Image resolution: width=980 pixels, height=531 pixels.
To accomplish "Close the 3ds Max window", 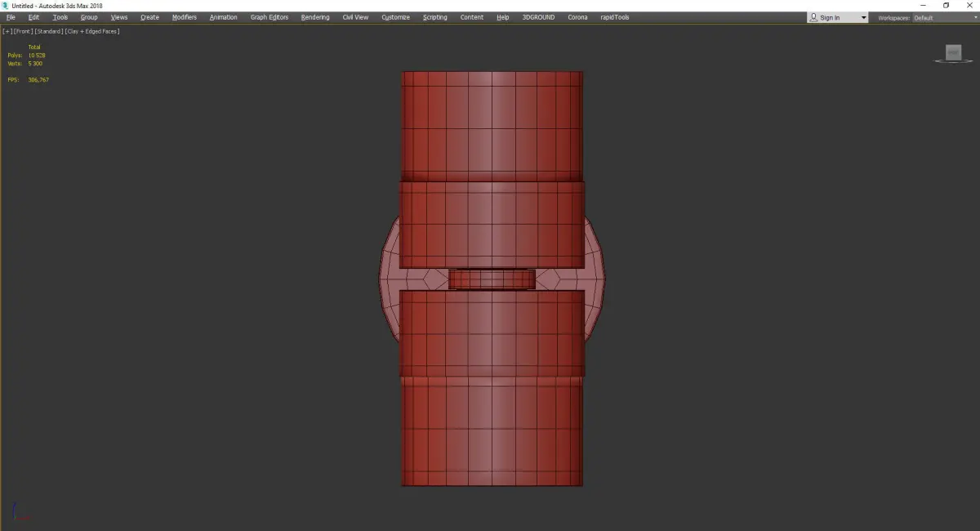I will (969, 6).
